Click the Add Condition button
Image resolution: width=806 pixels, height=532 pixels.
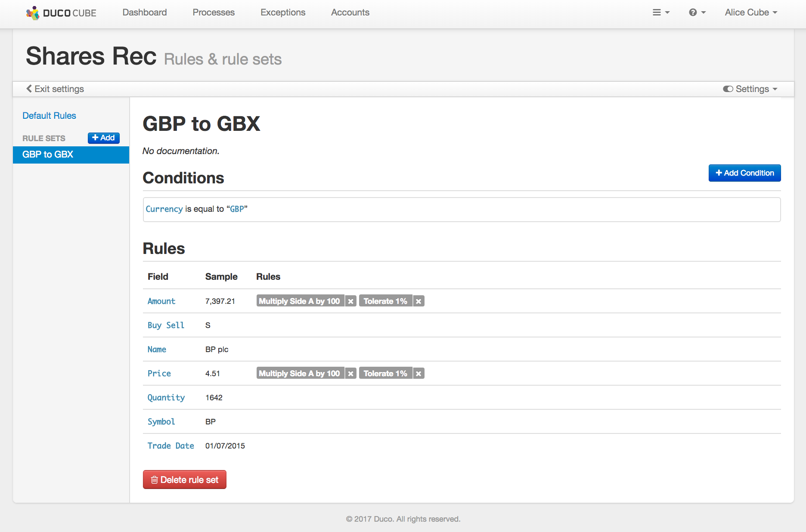pyautogui.click(x=744, y=173)
